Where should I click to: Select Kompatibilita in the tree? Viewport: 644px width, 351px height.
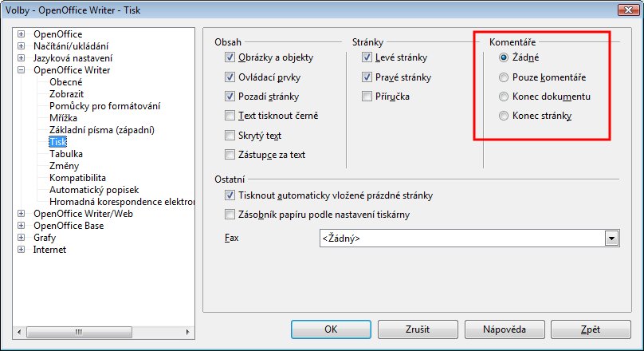click(77, 178)
